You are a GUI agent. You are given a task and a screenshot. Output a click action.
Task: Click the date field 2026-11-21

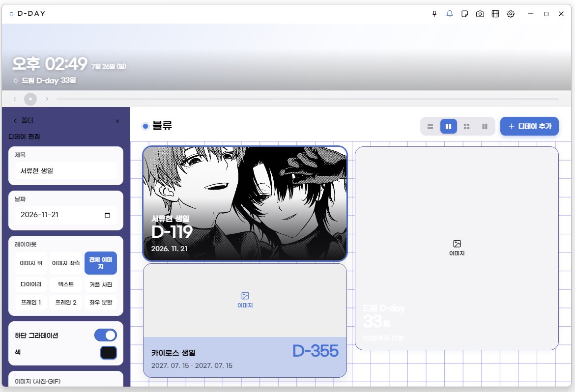coord(66,215)
